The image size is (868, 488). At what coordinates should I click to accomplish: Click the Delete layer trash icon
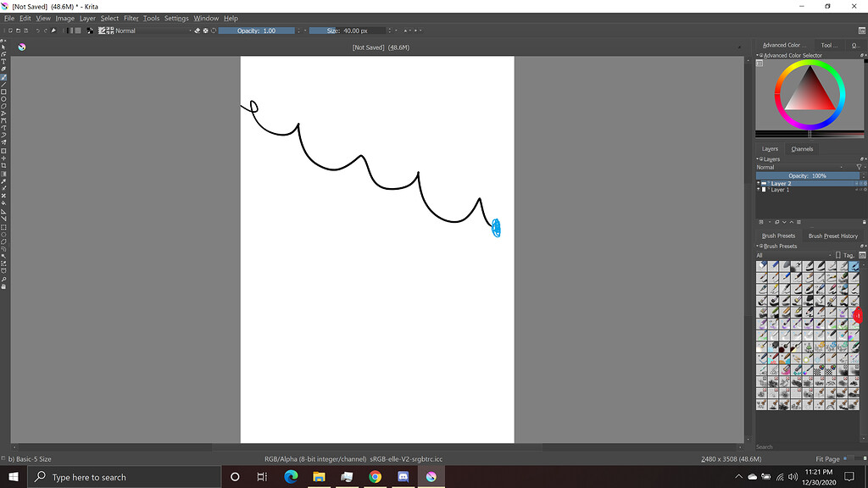click(x=864, y=221)
